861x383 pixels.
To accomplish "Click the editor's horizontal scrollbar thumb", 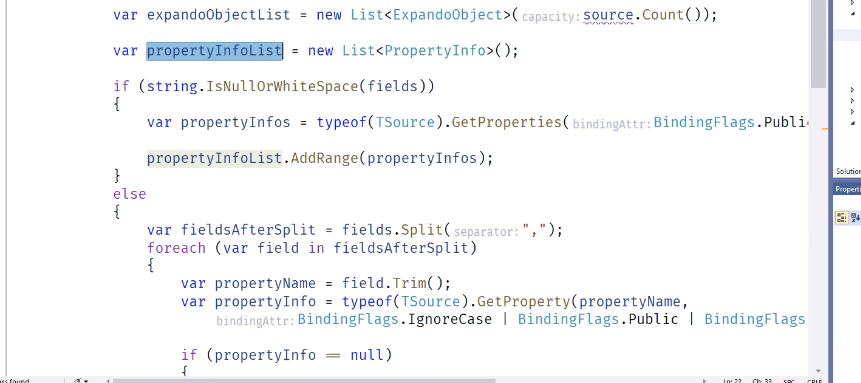I will [x=304, y=380].
